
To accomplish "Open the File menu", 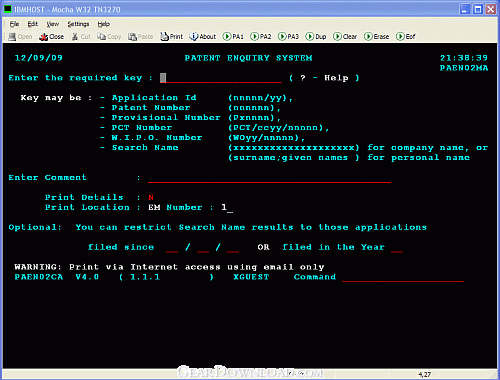I will point(14,24).
